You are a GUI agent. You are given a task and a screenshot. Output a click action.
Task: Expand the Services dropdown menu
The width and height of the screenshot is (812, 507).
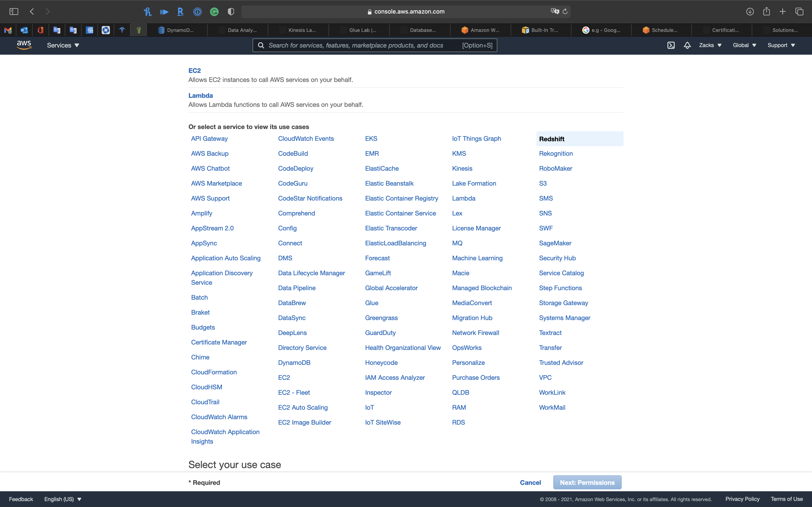(63, 45)
